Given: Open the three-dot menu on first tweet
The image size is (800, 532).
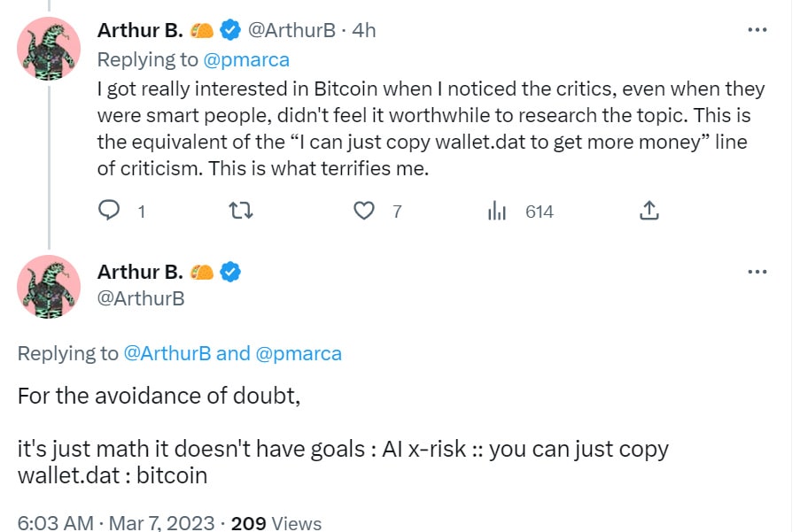Looking at the screenshot, I should pos(757,30).
